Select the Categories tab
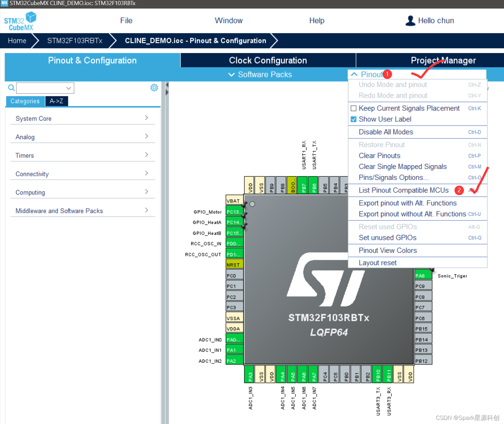Image resolution: width=504 pixels, height=424 pixels. tap(25, 101)
